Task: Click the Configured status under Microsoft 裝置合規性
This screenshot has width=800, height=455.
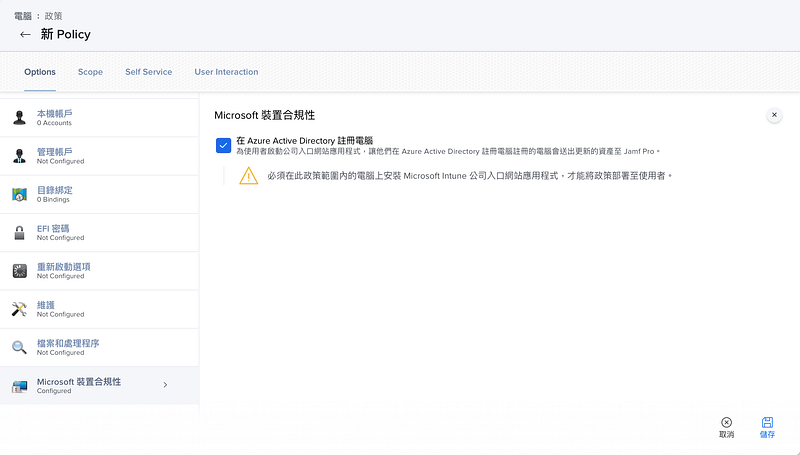Action: (x=54, y=391)
